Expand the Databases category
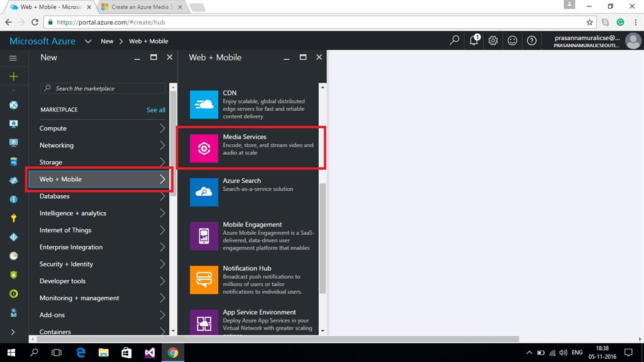The width and height of the screenshot is (644, 362). 99,196
